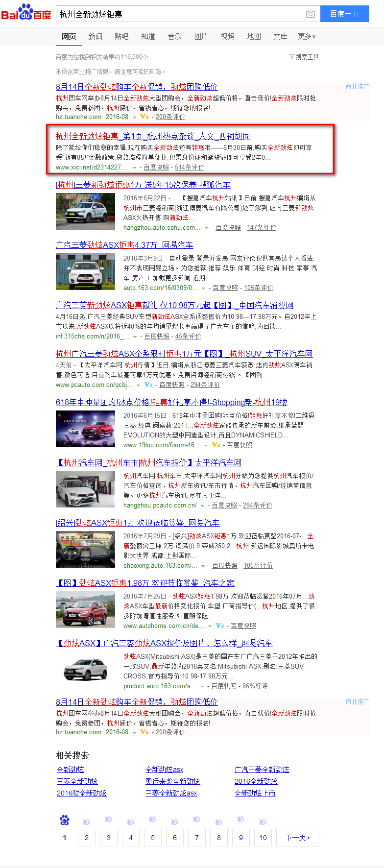Switch to 音乐 tab

coord(174,36)
